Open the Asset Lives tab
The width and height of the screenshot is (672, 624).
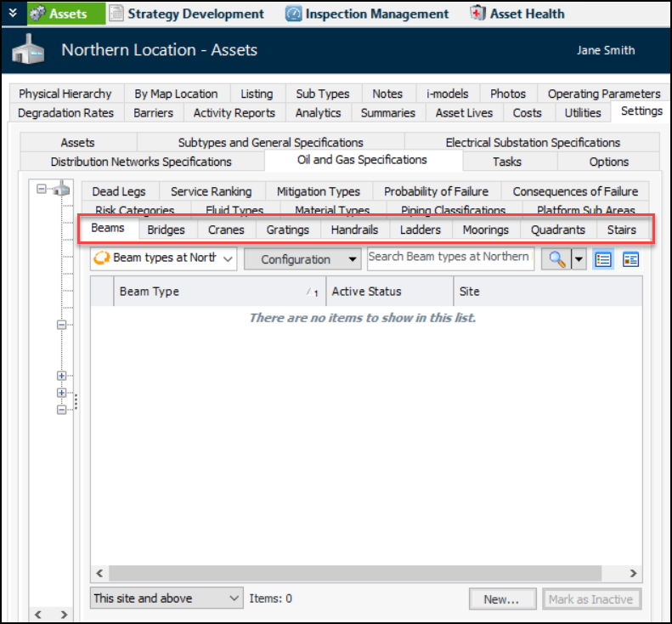(464, 113)
